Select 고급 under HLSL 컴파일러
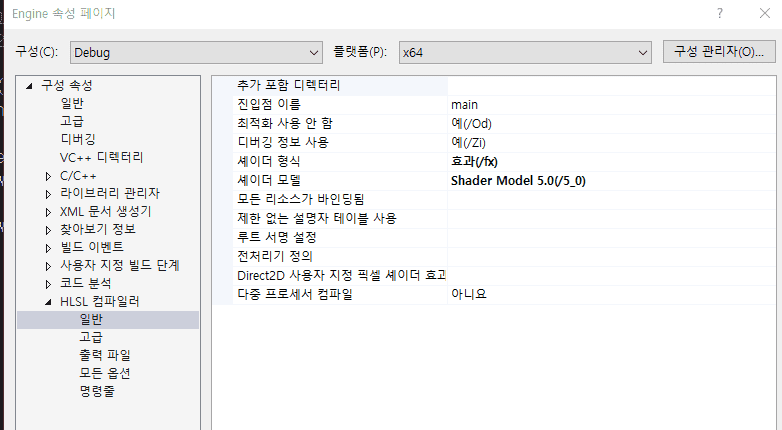782x430 pixels. point(91,337)
